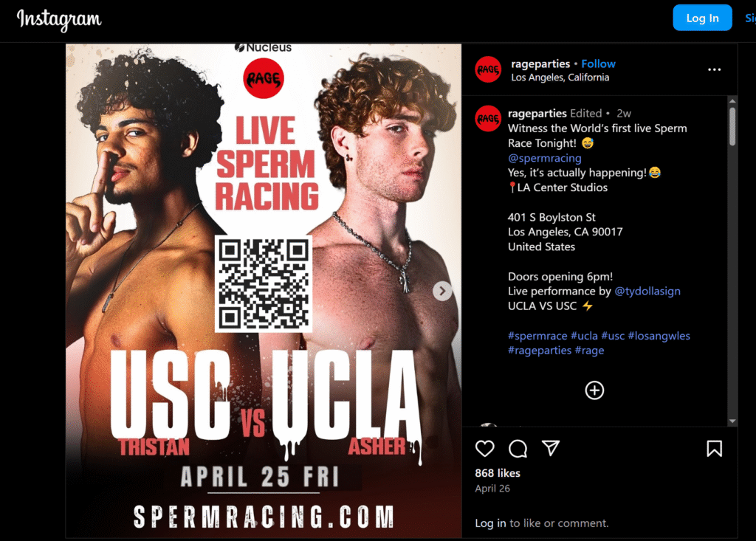Save post with bookmark icon
Image resolution: width=756 pixels, height=541 pixels.
click(x=714, y=449)
